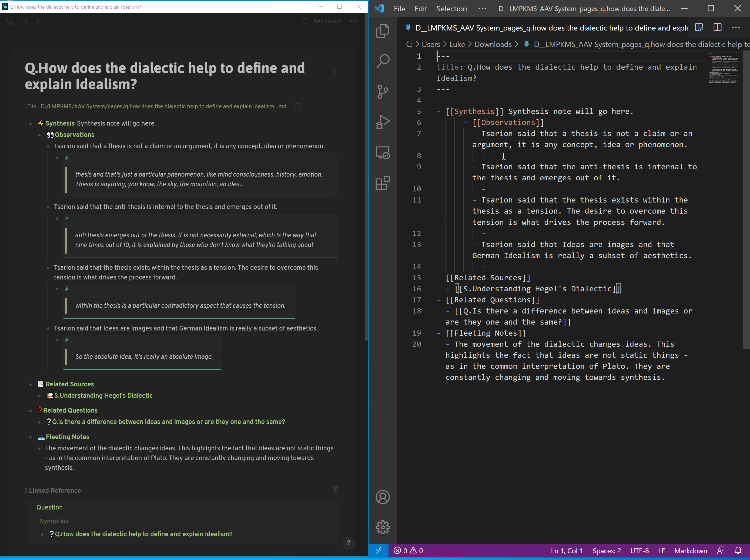
Task: Open errors and warnings problems panel
Action: click(x=408, y=551)
